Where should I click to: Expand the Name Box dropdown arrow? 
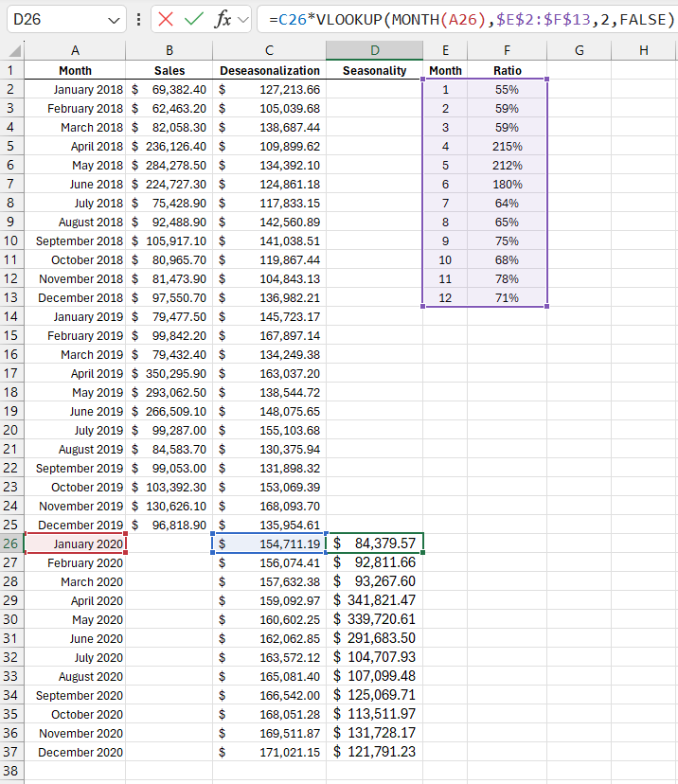click(115, 19)
